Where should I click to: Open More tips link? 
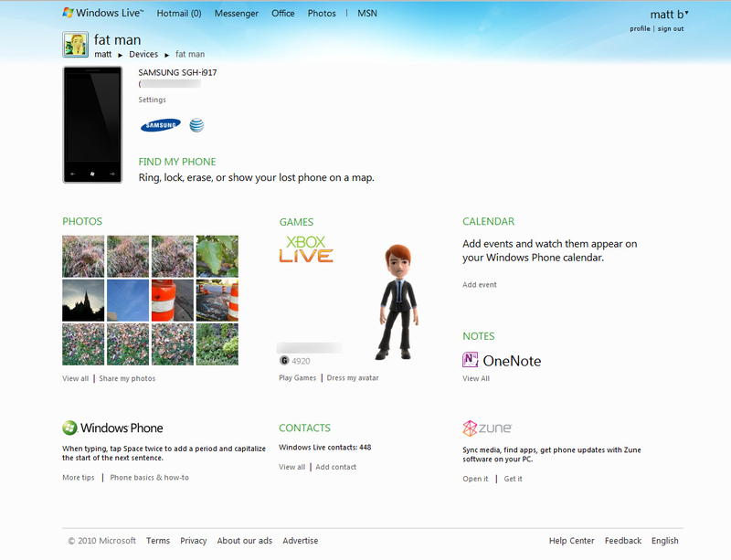(x=79, y=478)
